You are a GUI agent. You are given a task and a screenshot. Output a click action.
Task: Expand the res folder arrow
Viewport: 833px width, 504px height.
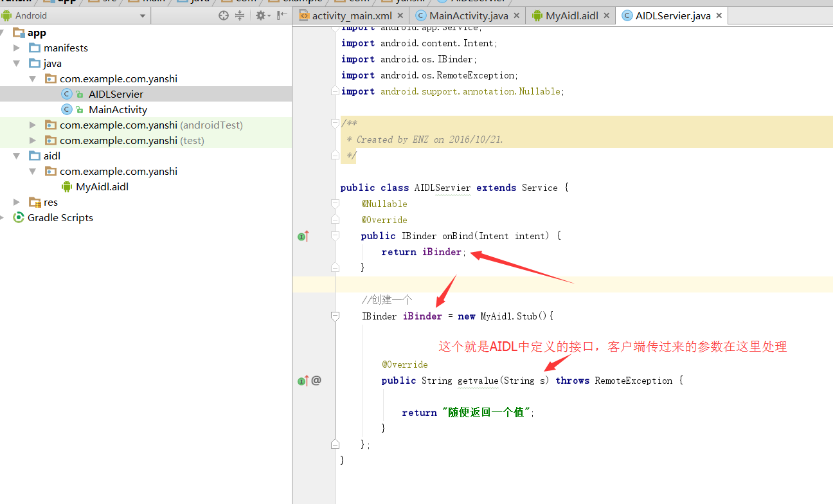coord(17,202)
